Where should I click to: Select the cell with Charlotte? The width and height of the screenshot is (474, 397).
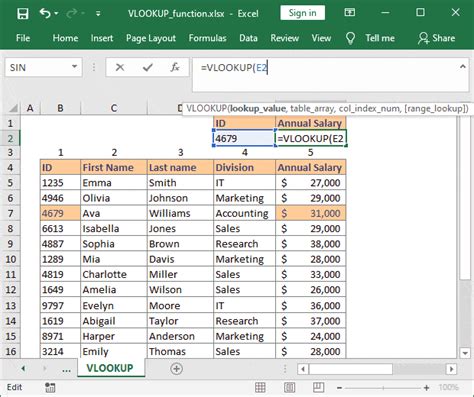point(114,274)
